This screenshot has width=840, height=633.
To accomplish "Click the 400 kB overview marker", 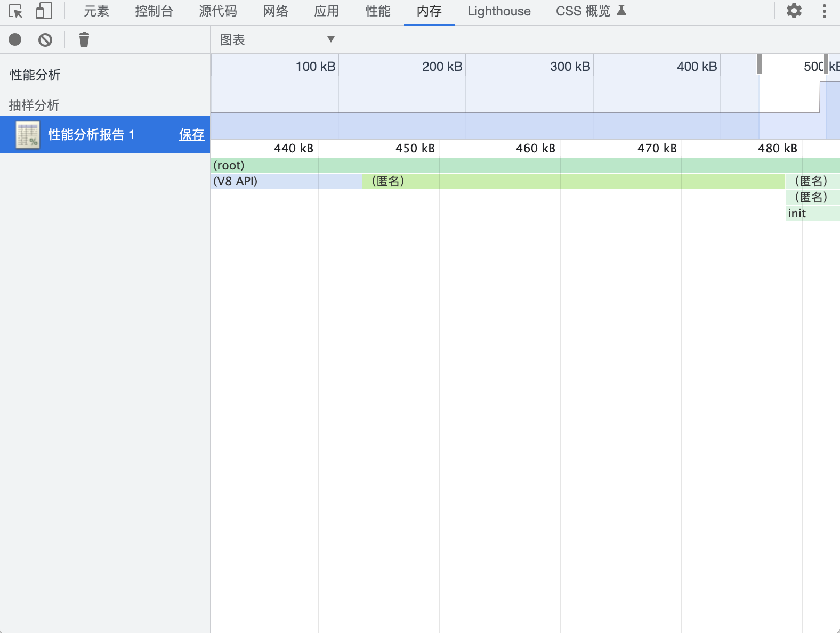I will 697,67.
